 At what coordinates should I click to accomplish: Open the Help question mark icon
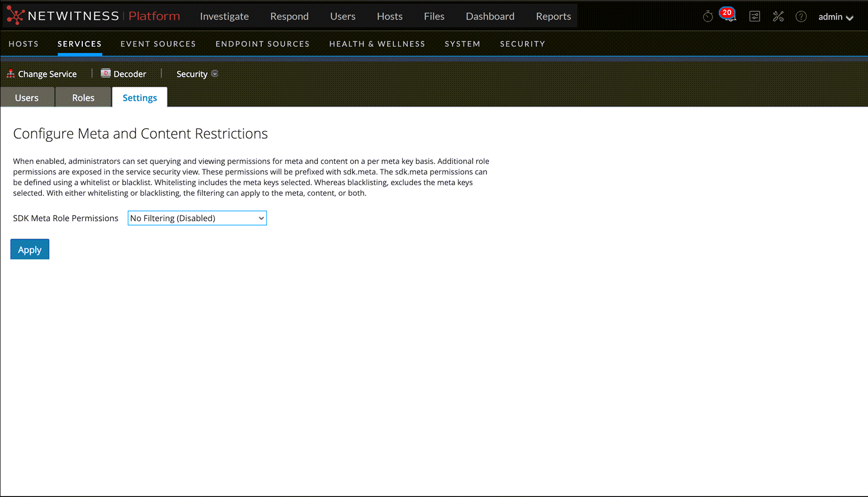pos(801,16)
